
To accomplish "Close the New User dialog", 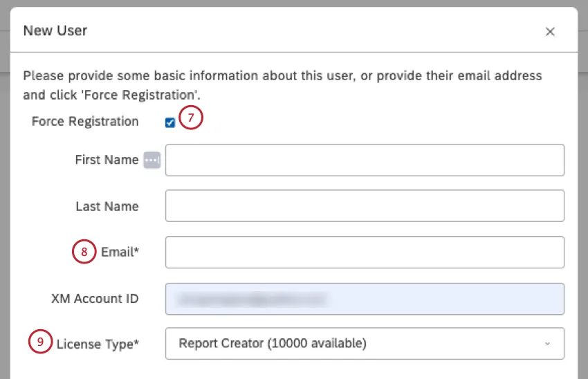I will tap(550, 32).
